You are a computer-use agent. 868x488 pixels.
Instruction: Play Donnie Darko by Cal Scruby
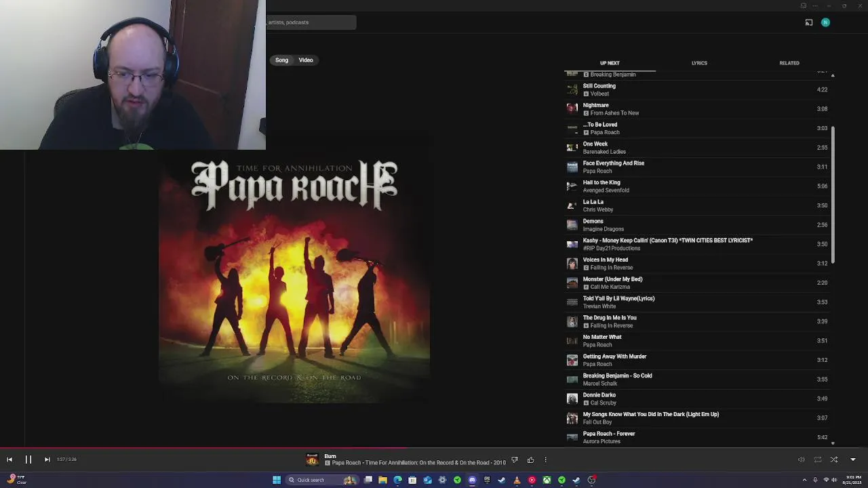pos(697,399)
